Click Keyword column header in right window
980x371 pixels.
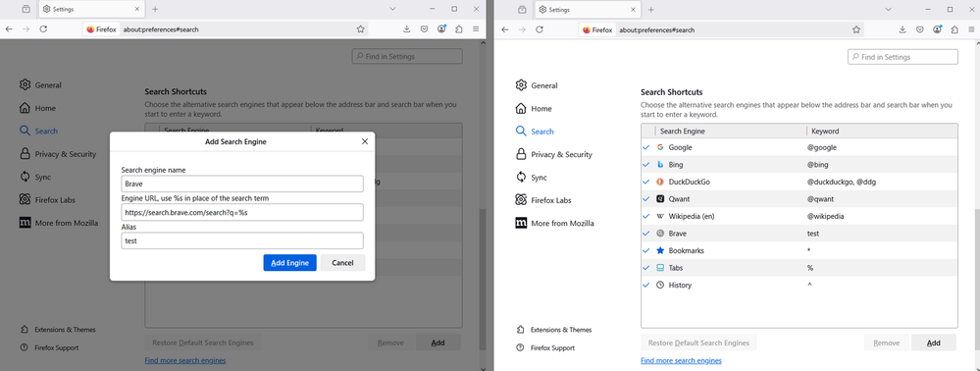point(825,132)
